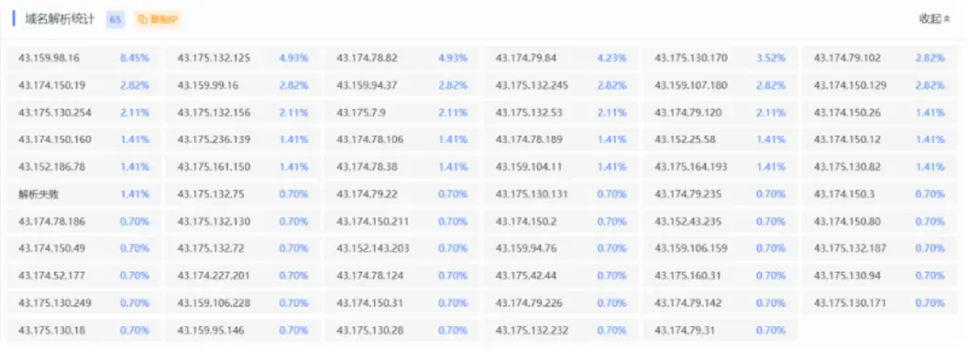Select IP 43.174.150.12

tap(847, 140)
